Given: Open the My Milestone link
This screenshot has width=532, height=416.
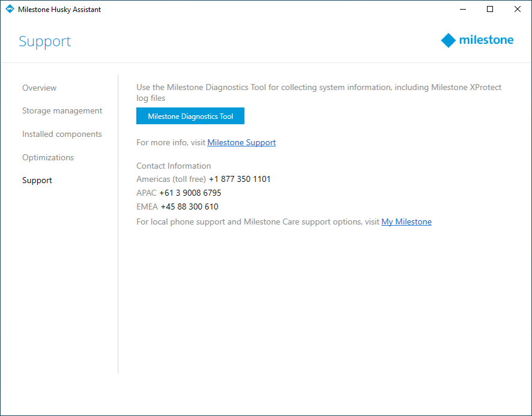Looking at the screenshot, I should [407, 222].
